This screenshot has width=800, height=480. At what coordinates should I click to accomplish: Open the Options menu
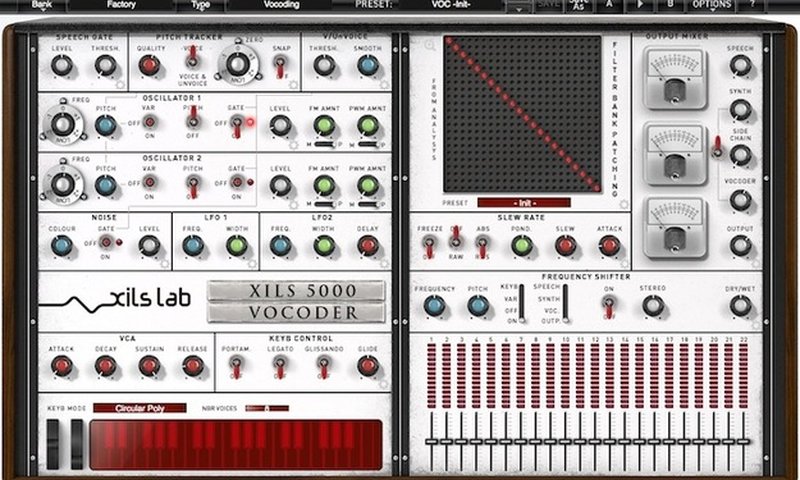click(x=711, y=5)
